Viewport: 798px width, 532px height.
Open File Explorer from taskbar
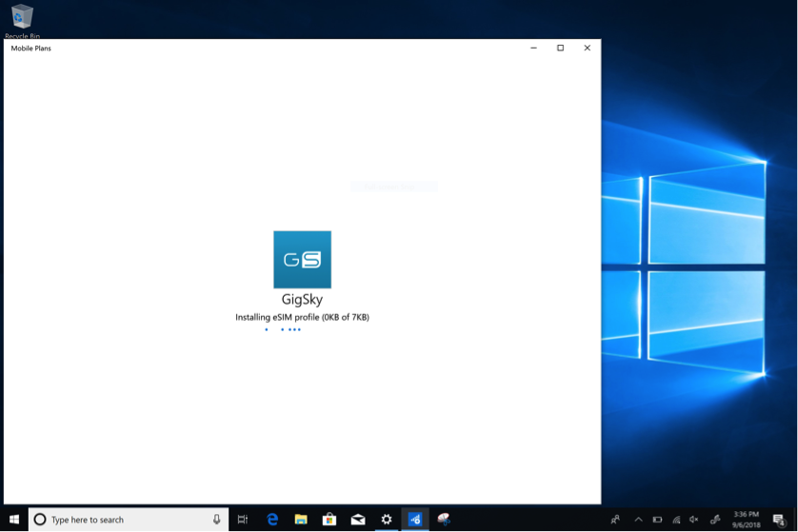301,520
